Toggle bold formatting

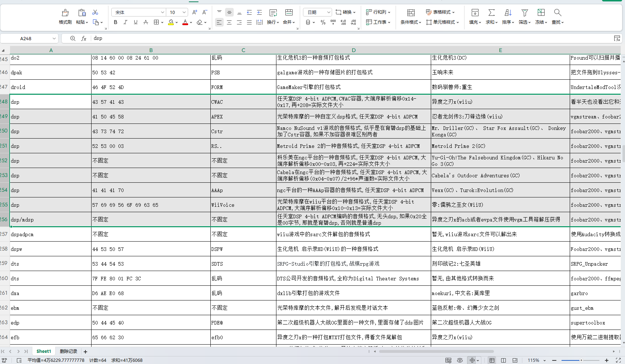pyautogui.click(x=116, y=22)
